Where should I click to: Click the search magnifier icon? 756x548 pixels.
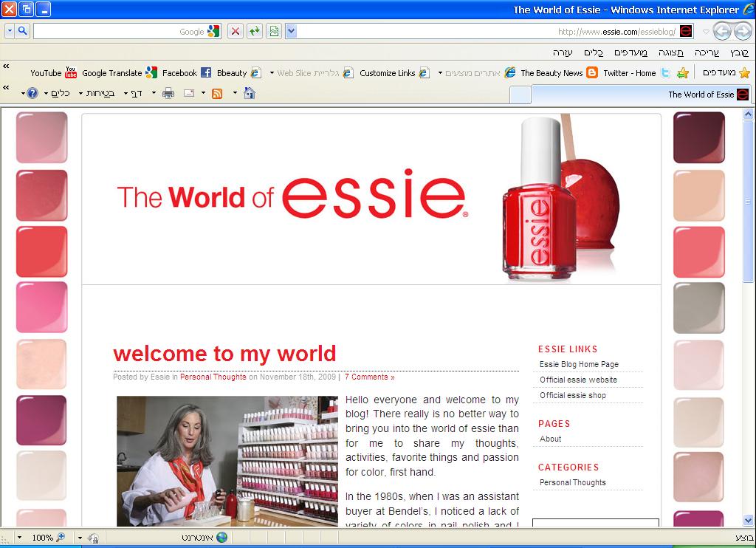[22, 31]
